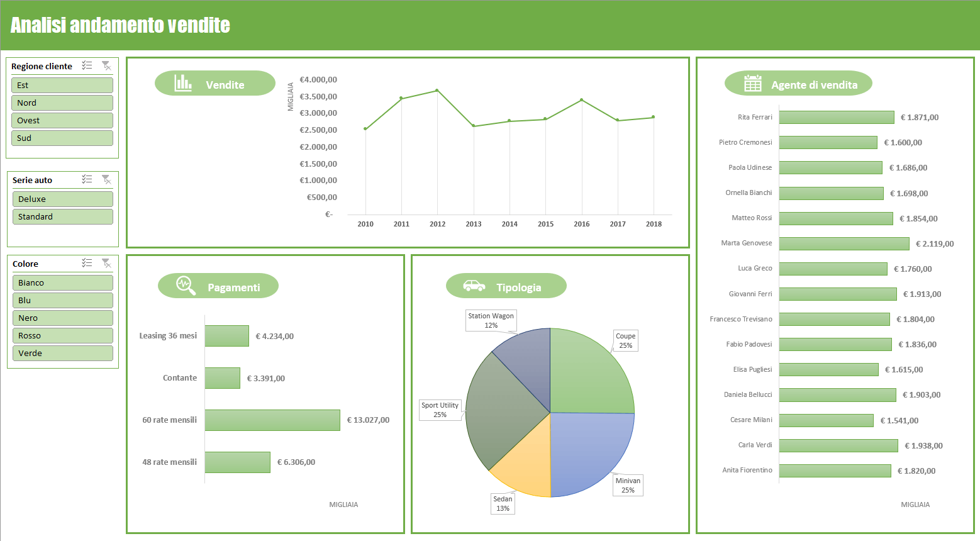
Task: Select Cesare Milani sales bar
Action: [827, 420]
